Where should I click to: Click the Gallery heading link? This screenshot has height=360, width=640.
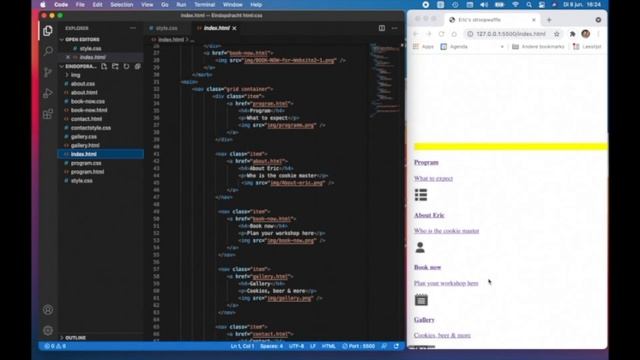[x=424, y=320]
